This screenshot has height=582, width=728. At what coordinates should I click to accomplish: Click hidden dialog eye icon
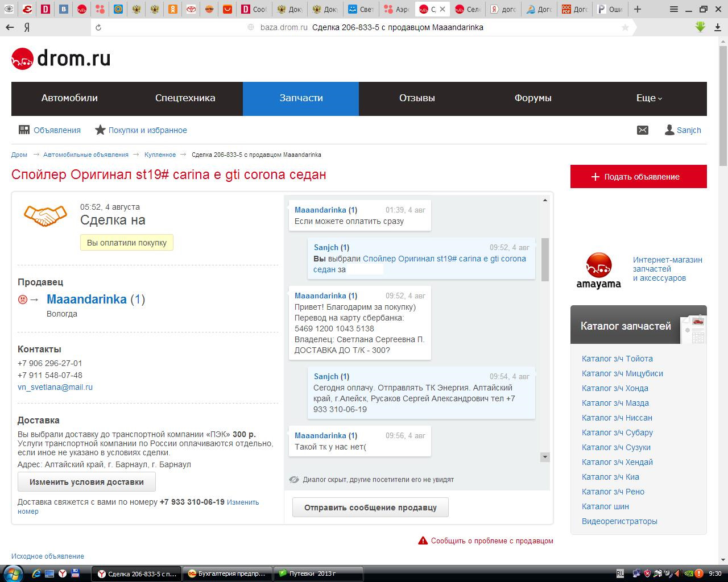pyautogui.click(x=294, y=479)
